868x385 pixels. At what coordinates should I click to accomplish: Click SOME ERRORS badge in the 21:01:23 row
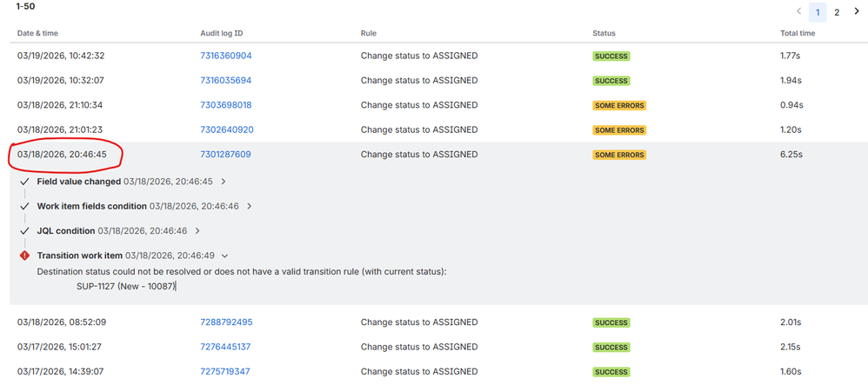coord(619,130)
